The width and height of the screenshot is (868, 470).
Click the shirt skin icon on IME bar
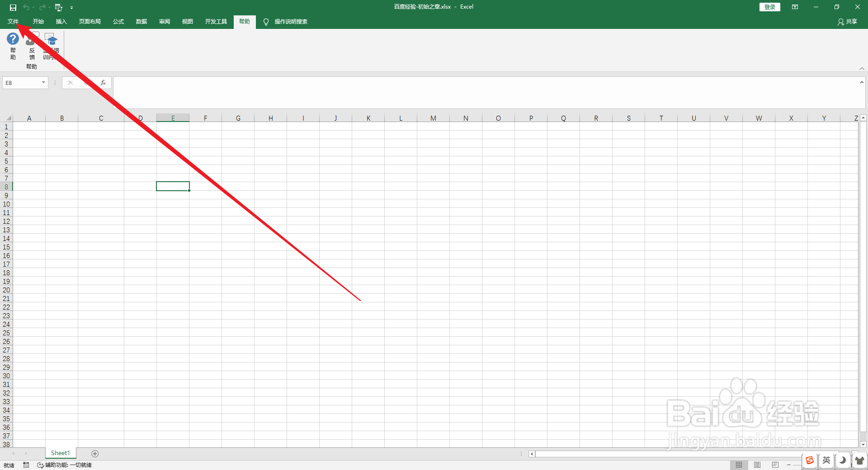point(859,461)
